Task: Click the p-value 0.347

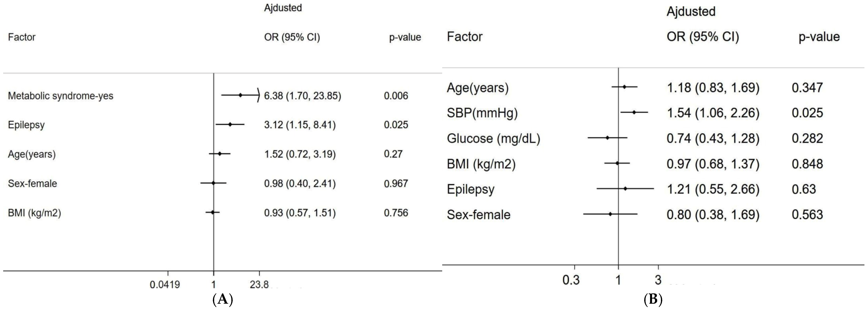Action: [807, 88]
